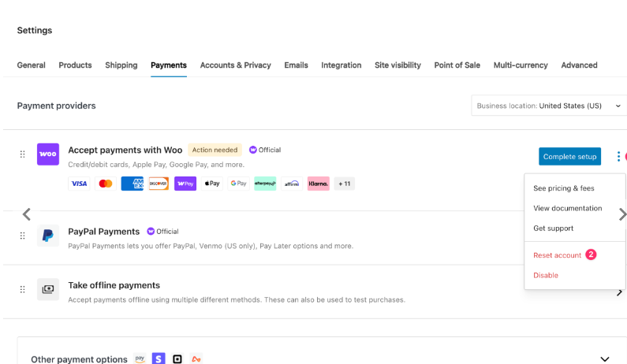Screen dimensions: 627x364
Task: Click the Take offline payments title
Action: [114, 285]
